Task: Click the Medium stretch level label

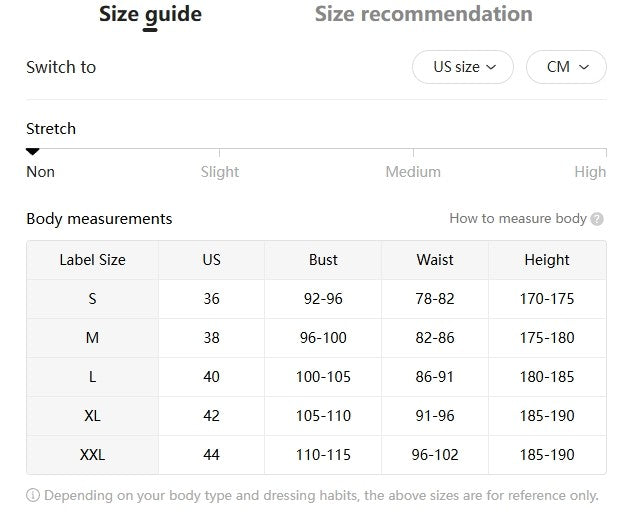Action: (413, 172)
